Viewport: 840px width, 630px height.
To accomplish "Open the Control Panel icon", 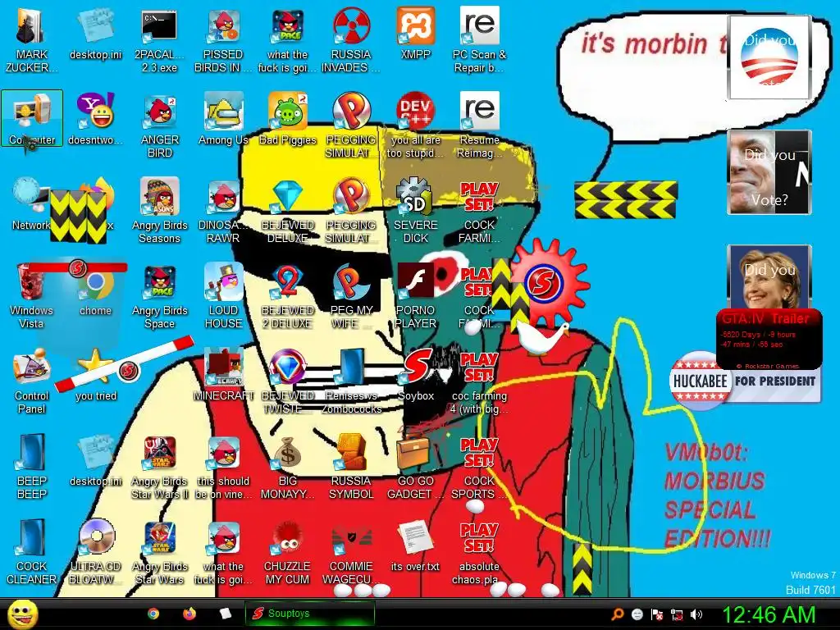I will [31, 381].
